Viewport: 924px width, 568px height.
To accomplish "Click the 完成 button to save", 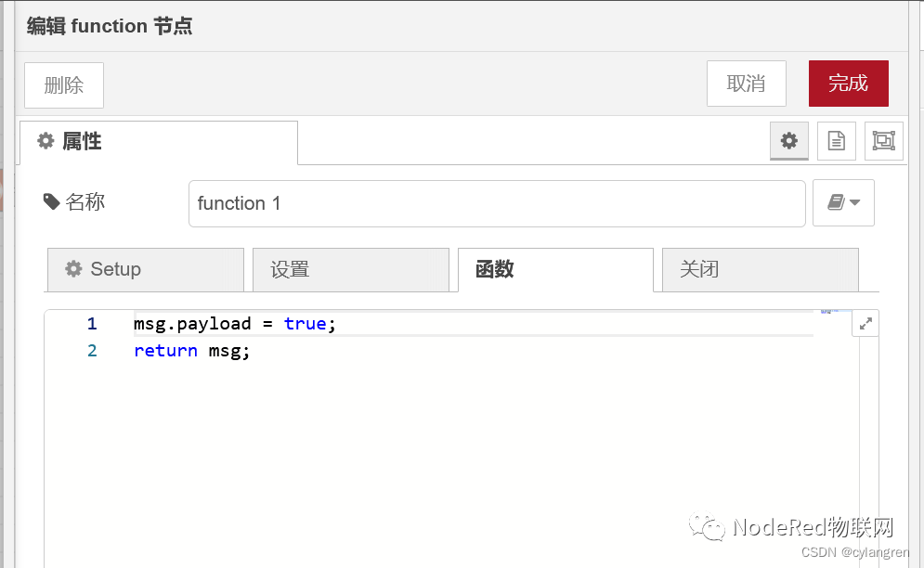I will [848, 83].
